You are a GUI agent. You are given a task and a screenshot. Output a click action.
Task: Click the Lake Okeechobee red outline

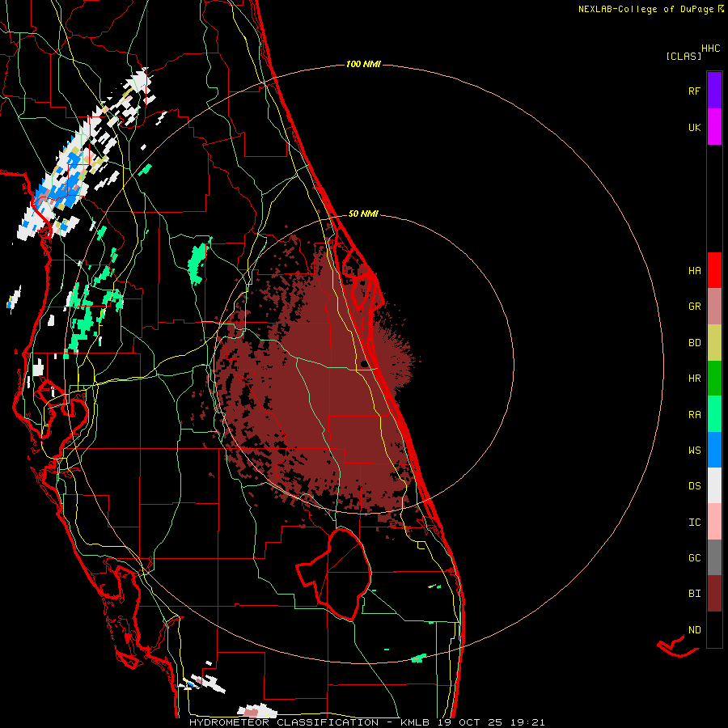(x=334, y=574)
